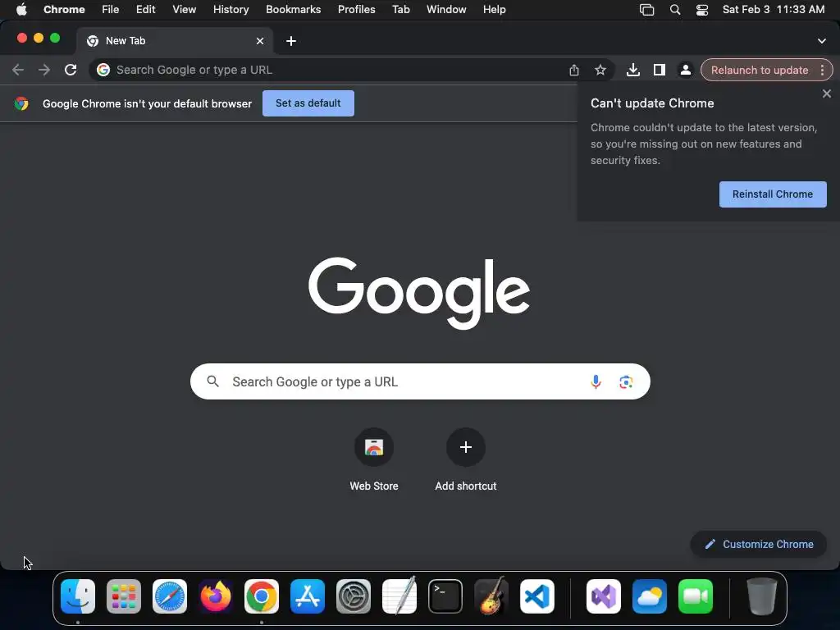Screen dimensions: 840x630
Task: Open the Apple menu
Action: 21,9
